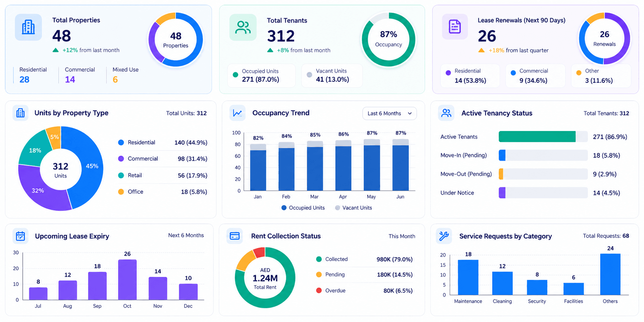Click the Oct bar in Upcoming Lease Expiry

coord(127,280)
